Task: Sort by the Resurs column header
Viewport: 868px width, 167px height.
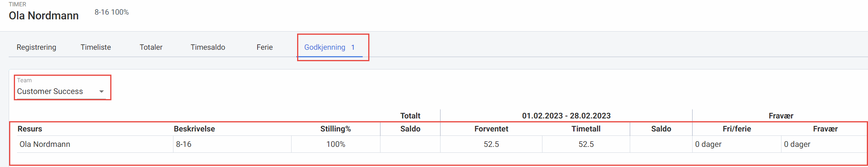Action: (x=30, y=129)
